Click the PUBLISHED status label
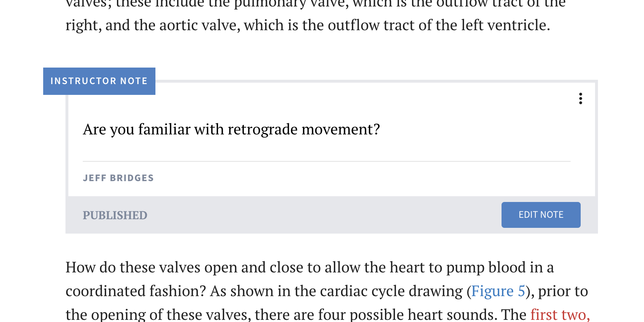The width and height of the screenshot is (644, 322). coord(115,215)
